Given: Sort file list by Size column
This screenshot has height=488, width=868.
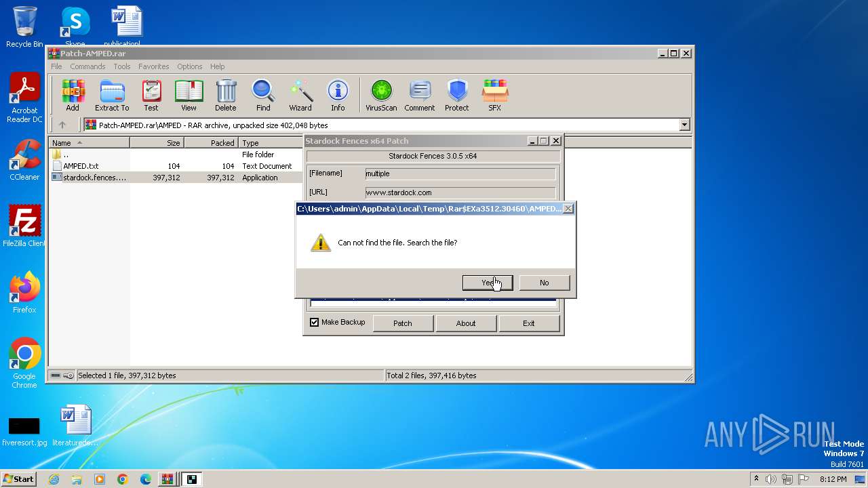Looking at the screenshot, I should (x=157, y=142).
